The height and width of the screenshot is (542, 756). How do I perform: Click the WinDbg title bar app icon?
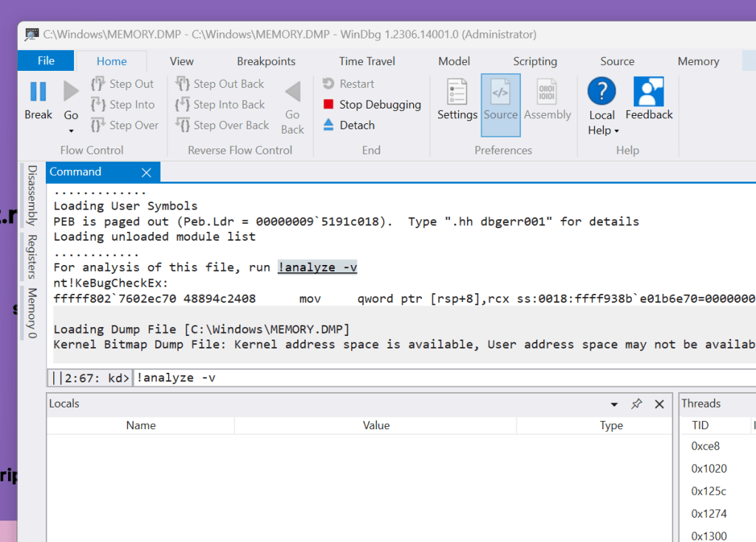(x=32, y=34)
